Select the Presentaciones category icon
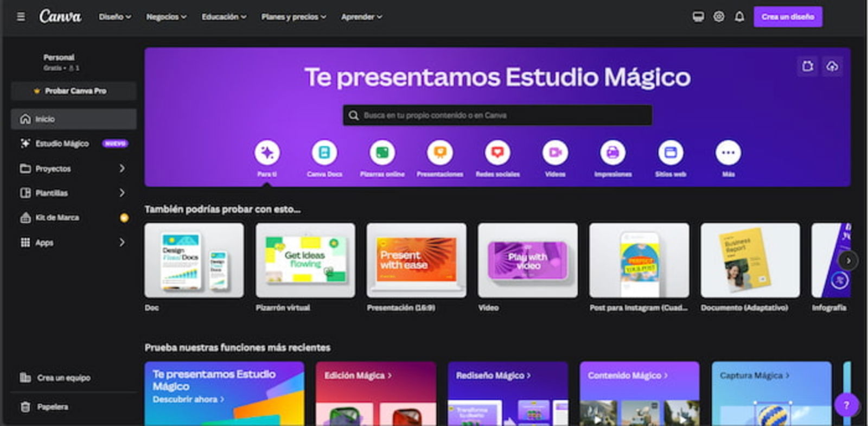Screen dimensions: 868x426 pos(440,152)
